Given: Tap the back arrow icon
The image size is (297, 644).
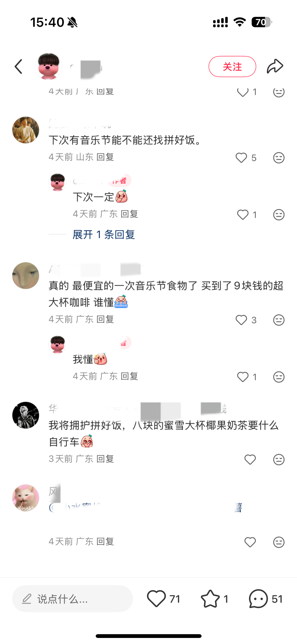Looking at the screenshot, I should click(x=18, y=67).
